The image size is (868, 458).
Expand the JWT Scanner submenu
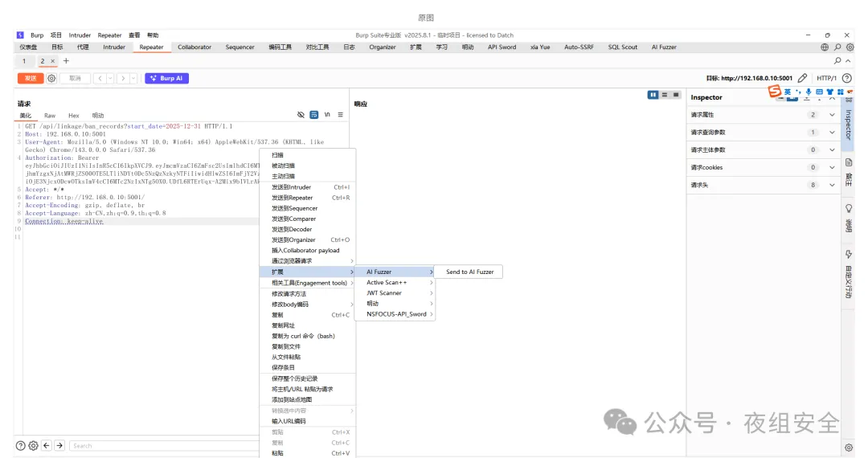395,293
